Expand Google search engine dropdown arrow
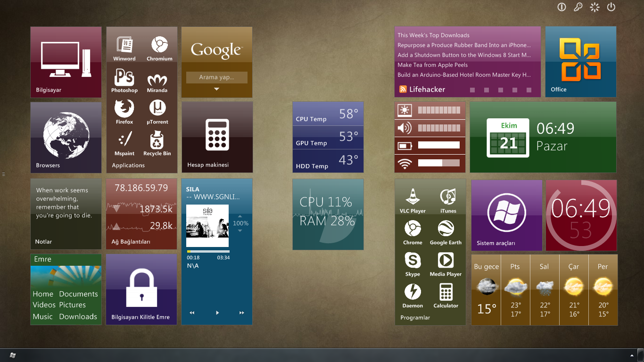The height and width of the screenshot is (362, 644). tap(216, 89)
